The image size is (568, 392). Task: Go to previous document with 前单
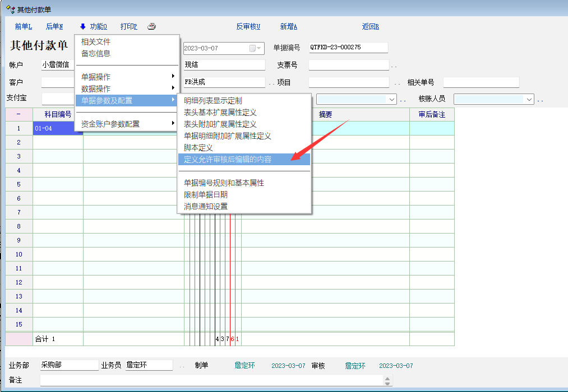point(24,26)
